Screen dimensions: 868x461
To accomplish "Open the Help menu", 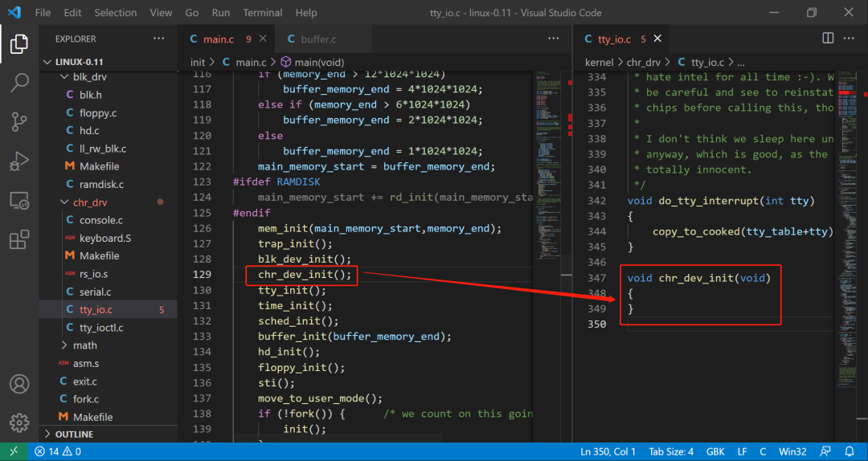I will (306, 12).
